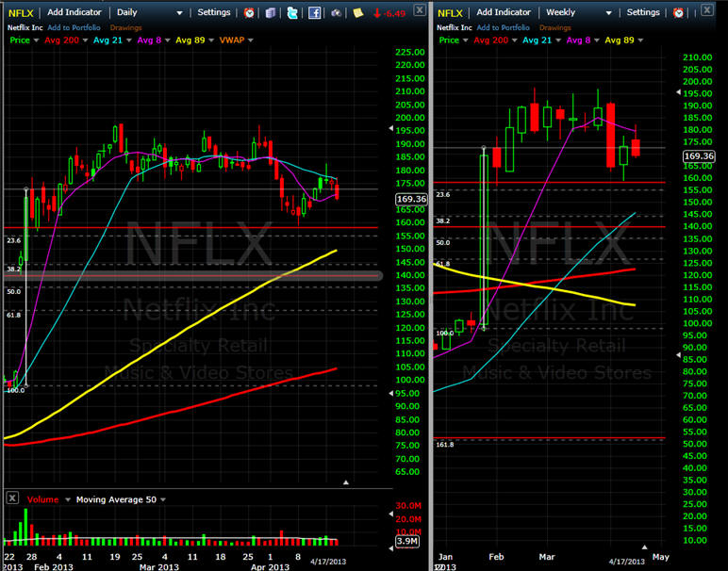Expand the Avg 8 dropdown in Weekly chart
This screenshot has width=728, height=571.
(x=597, y=41)
